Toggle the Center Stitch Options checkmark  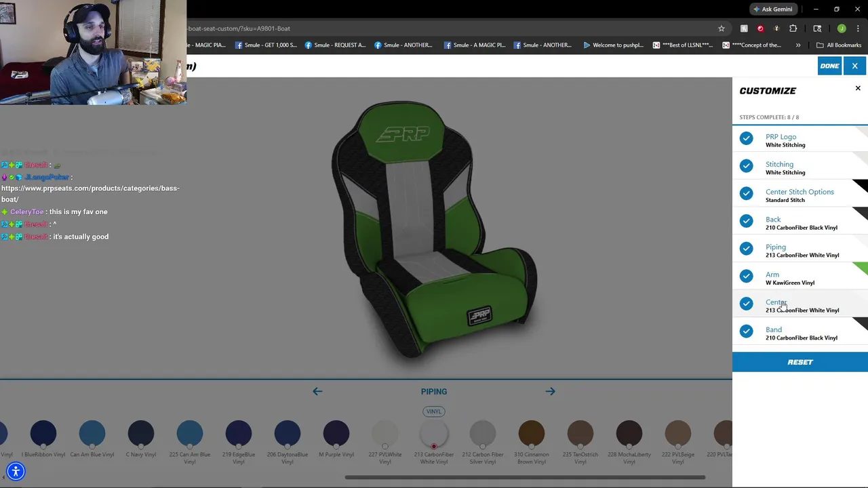point(747,193)
